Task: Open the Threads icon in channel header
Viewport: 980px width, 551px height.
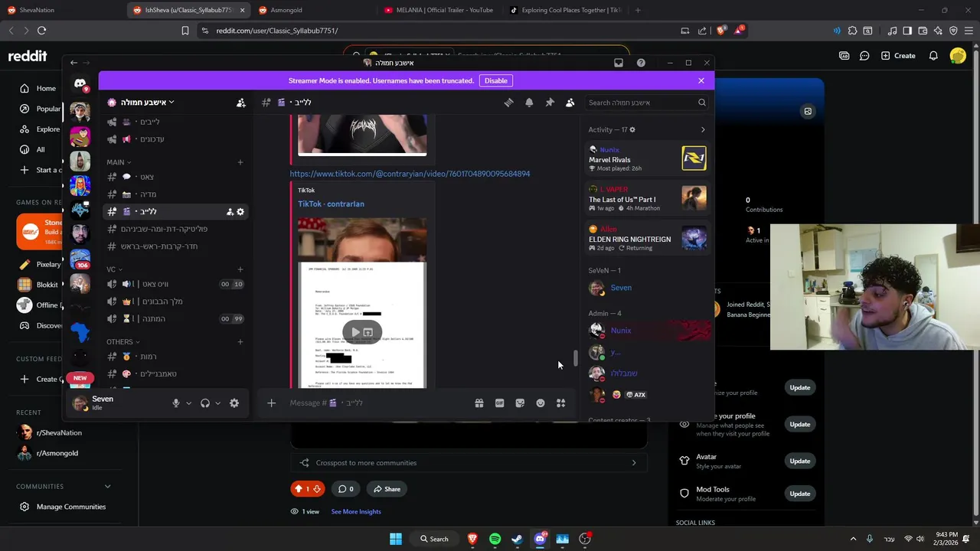Action: (508, 103)
